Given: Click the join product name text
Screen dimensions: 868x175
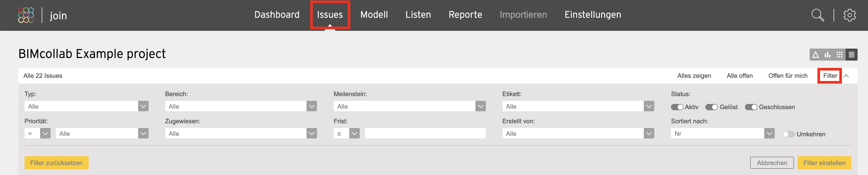Looking at the screenshot, I should (58, 15).
